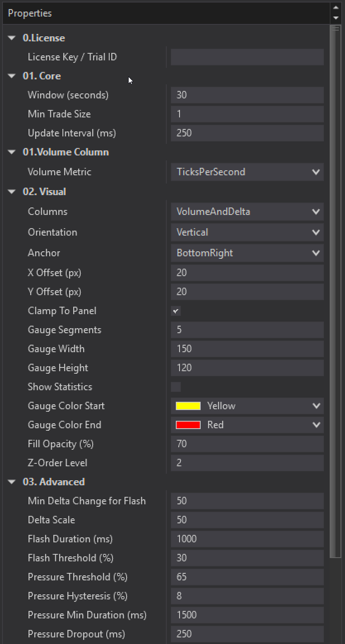
Task: Click the Z-Order Level field
Action: pos(247,463)
